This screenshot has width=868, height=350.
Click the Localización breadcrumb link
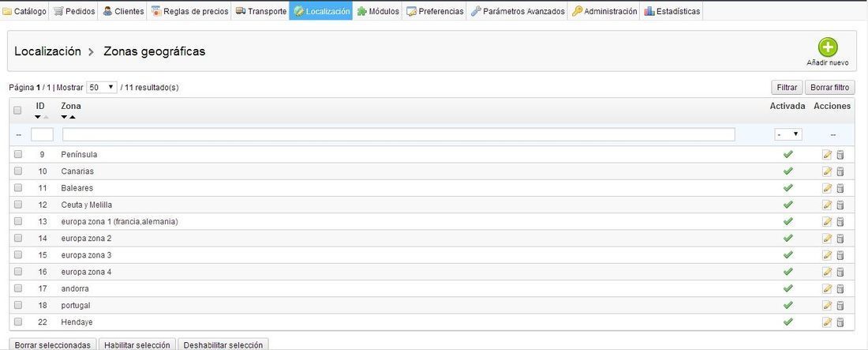[47, 51]
